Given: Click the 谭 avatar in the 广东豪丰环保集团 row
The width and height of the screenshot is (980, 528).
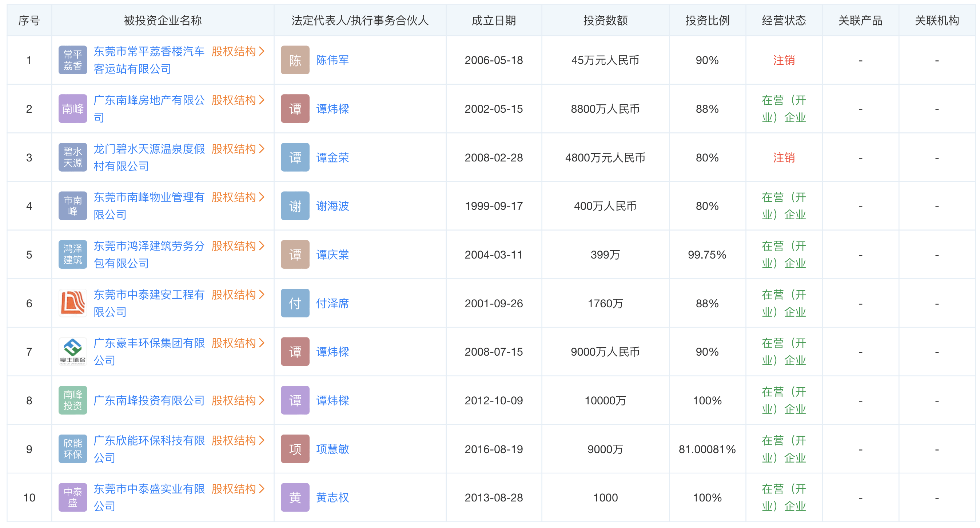Looking at the screenshot, I should point(295,352).
